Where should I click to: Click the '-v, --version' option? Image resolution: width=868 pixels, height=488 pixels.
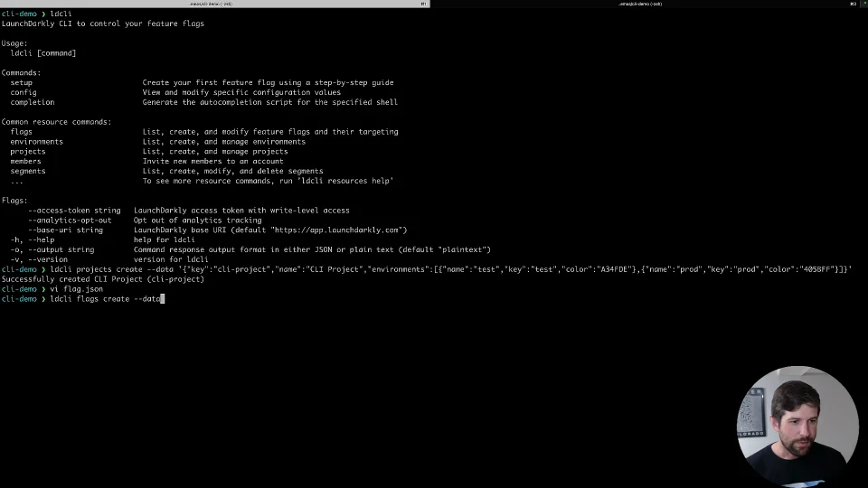point(39,259)
